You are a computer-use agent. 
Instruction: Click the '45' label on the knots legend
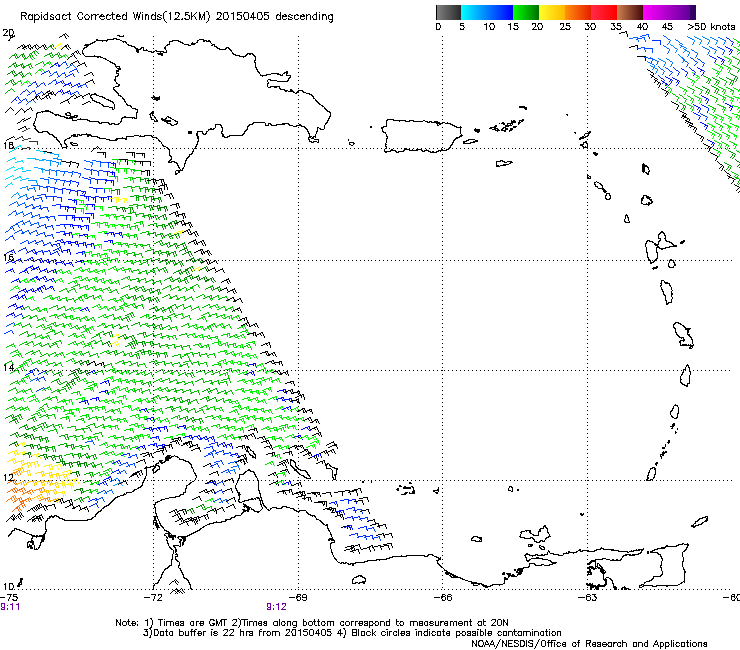pyautogui.click(x=667, y=27)
